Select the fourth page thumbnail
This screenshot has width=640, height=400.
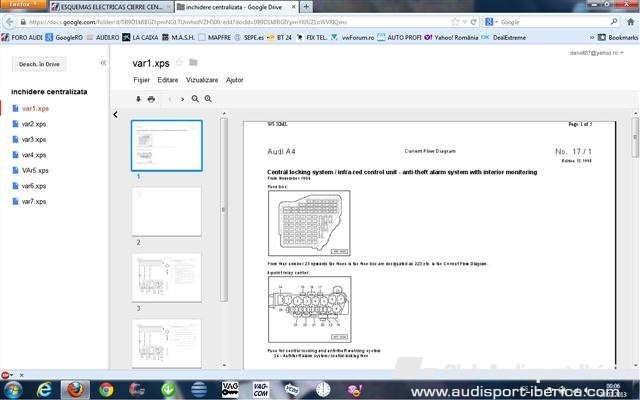click(167, 343)
